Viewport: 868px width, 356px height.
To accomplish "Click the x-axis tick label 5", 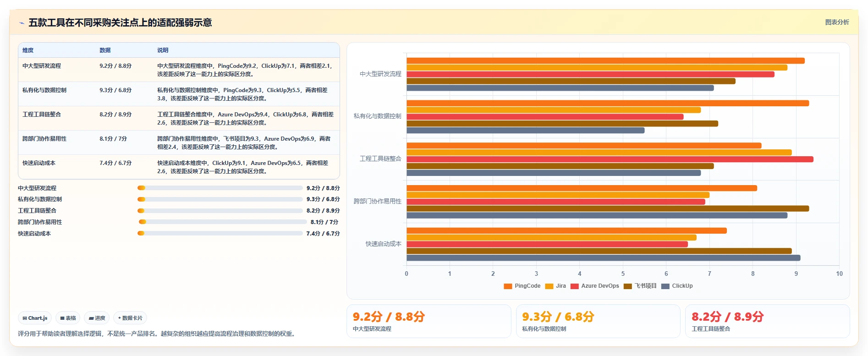I will [623, 274].
